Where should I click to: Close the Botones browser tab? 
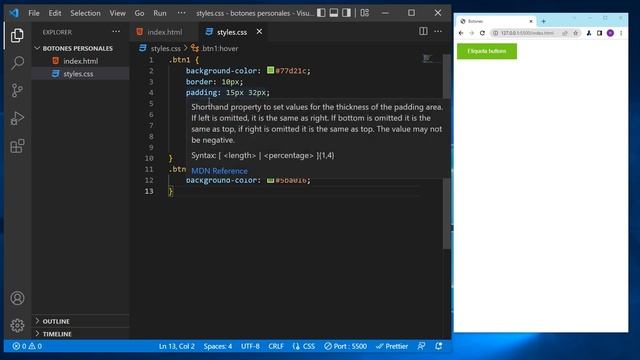(531, 21)
